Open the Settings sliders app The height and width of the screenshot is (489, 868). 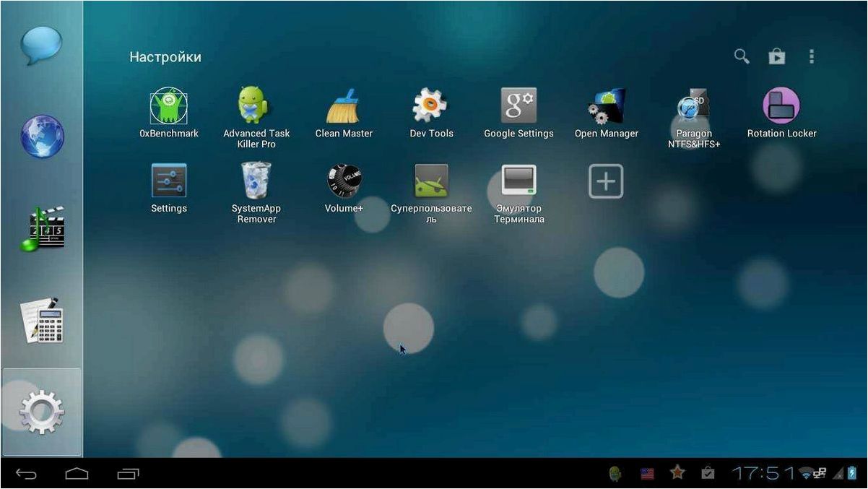(169, 181)
